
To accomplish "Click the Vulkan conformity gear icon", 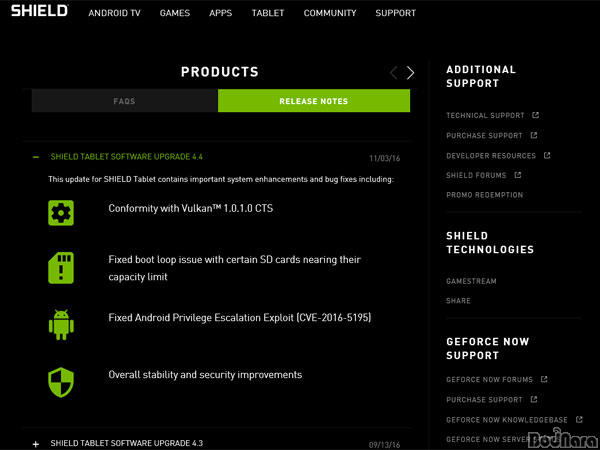I will [x=61, y=213].
